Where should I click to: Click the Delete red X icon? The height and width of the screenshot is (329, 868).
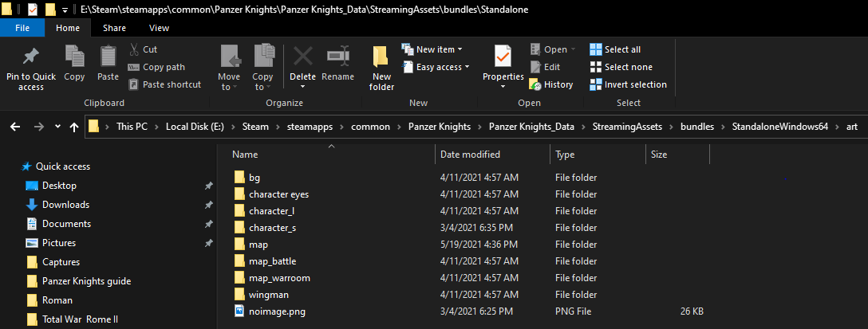click(x=303, y=57)
